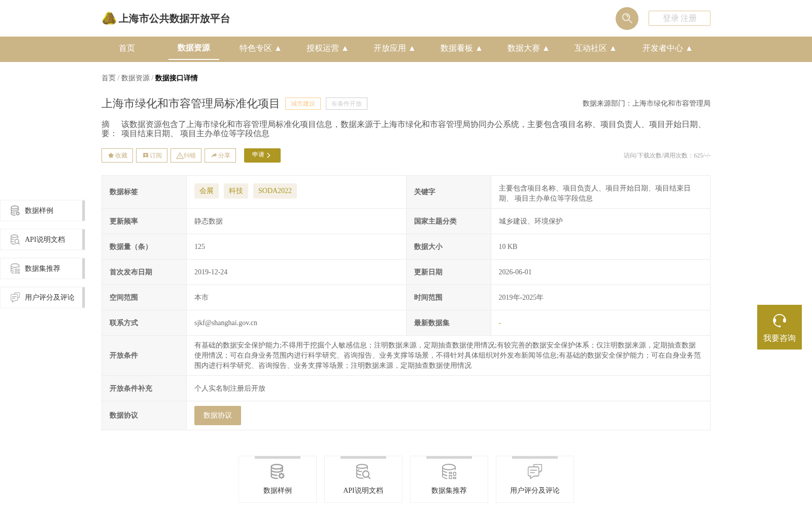Expand the 互动社区 menu
The image size is (812, 508).
click(x=595, y=48)
